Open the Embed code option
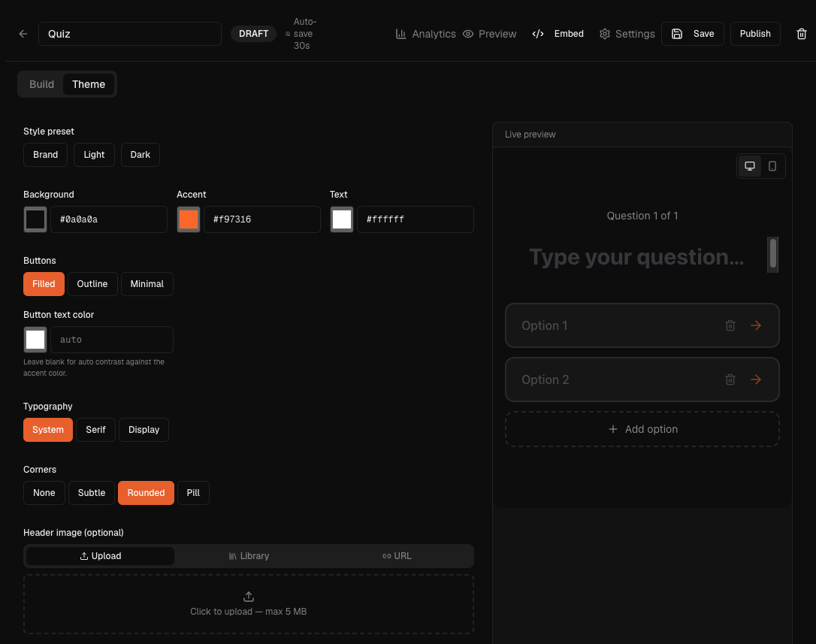This screenshot has height=644, width=816. 558,34
